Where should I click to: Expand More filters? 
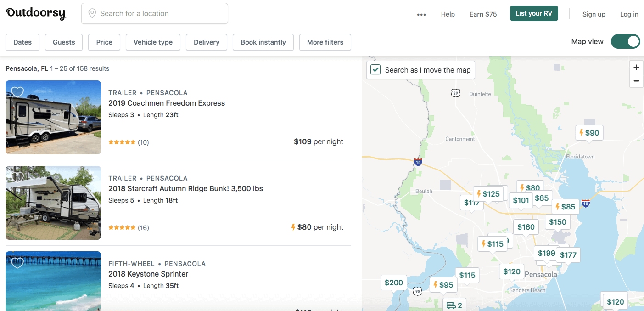[x=325, y=42]
